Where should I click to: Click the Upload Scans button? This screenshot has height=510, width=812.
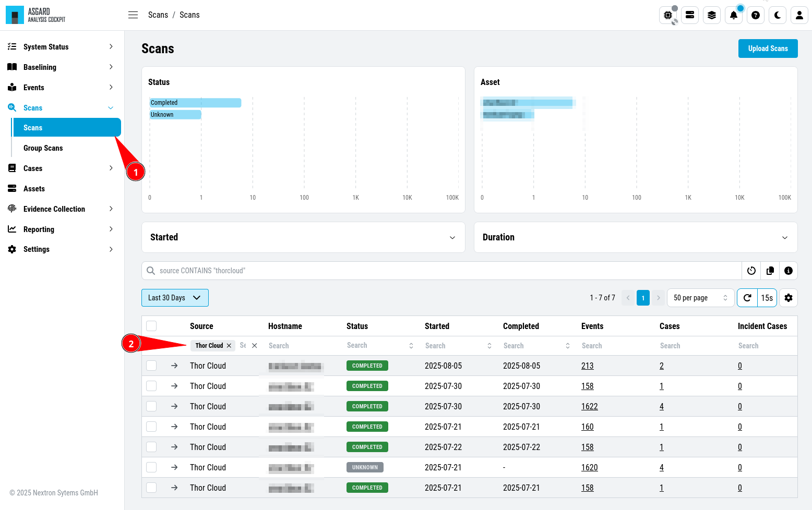(768, 48)
